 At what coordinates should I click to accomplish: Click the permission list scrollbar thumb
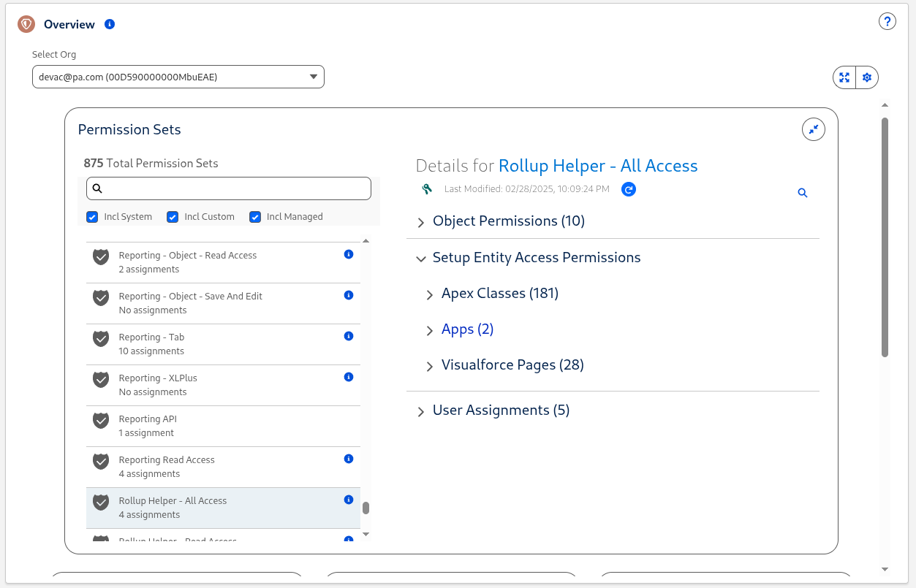[x=366, y=508]
